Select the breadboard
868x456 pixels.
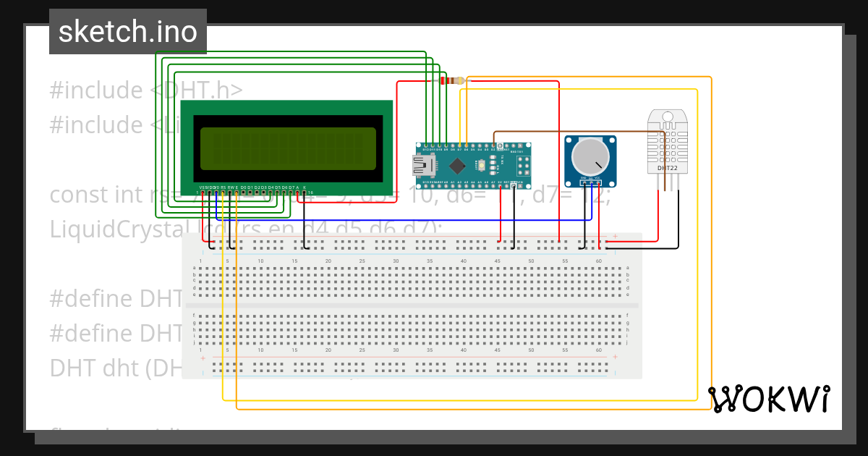[412, 305]
